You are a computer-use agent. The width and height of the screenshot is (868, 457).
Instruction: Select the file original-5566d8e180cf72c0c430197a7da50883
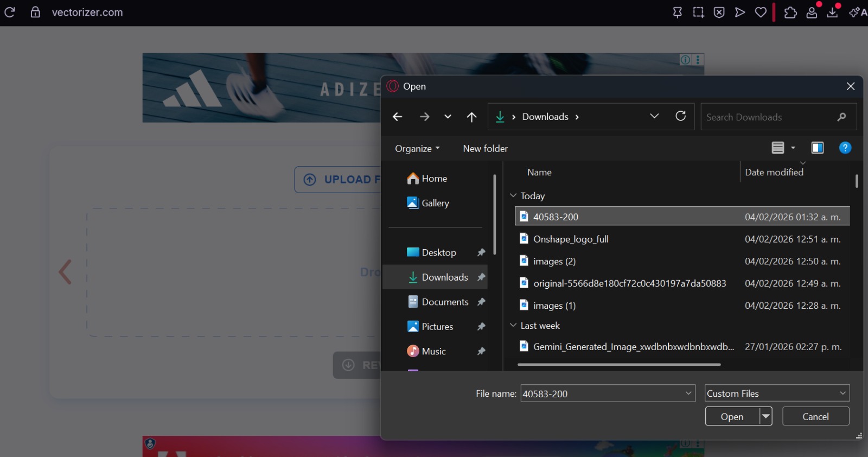(x=682, y=283)
